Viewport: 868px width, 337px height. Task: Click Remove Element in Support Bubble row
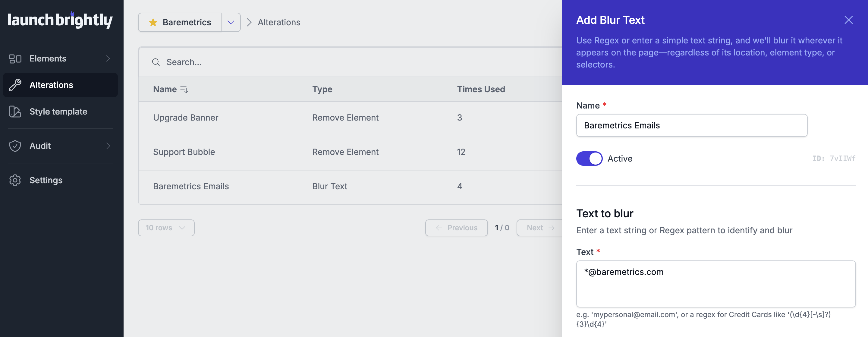[x=345, y=152]
